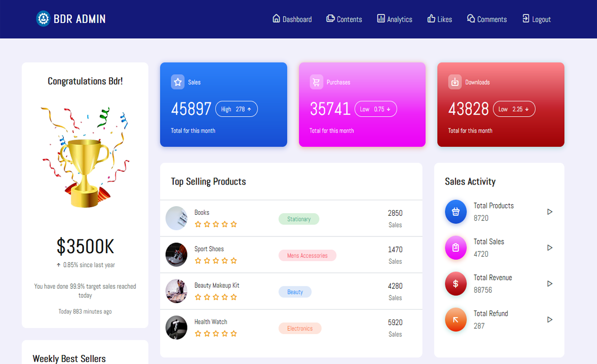The width and height of the screenshot is (597, 364).
Task: Expand Total Products with its arrow
Action: [550, 212]
